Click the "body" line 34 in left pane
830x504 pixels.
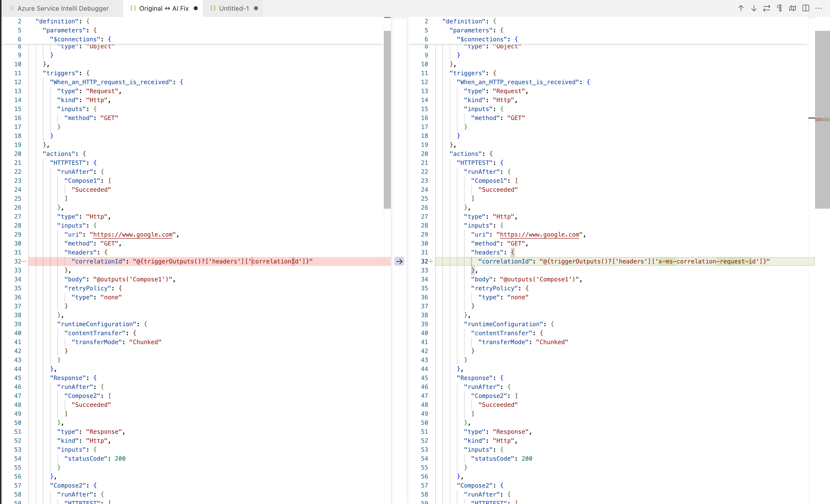120,279
